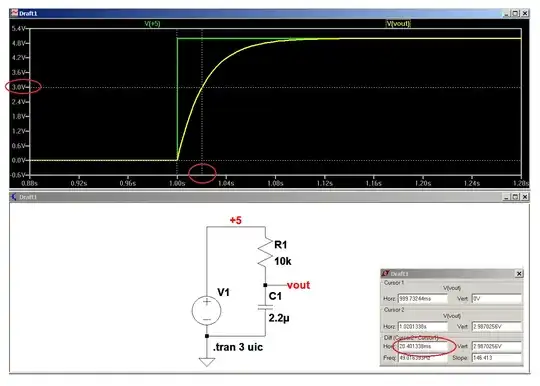This screenshot has height=386, width=540.
Task: Click the cursor dialog's title bar icon
Action: point(385,273)
